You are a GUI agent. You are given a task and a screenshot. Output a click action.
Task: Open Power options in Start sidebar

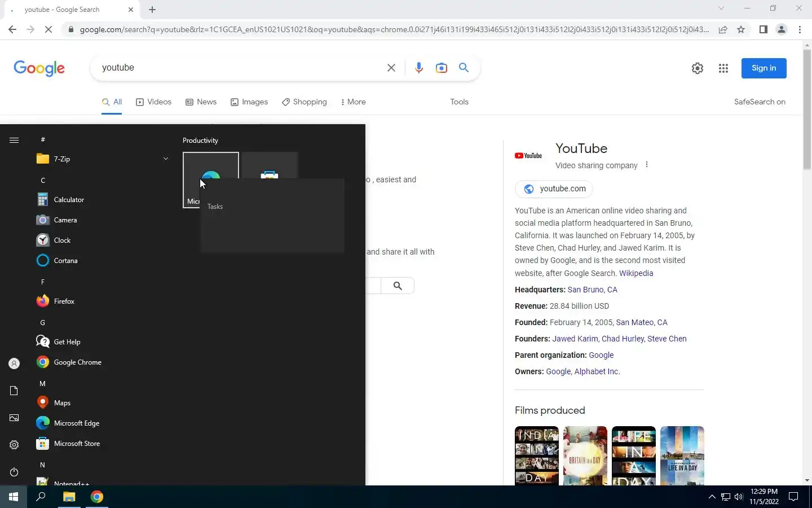(x=14, y=472)
